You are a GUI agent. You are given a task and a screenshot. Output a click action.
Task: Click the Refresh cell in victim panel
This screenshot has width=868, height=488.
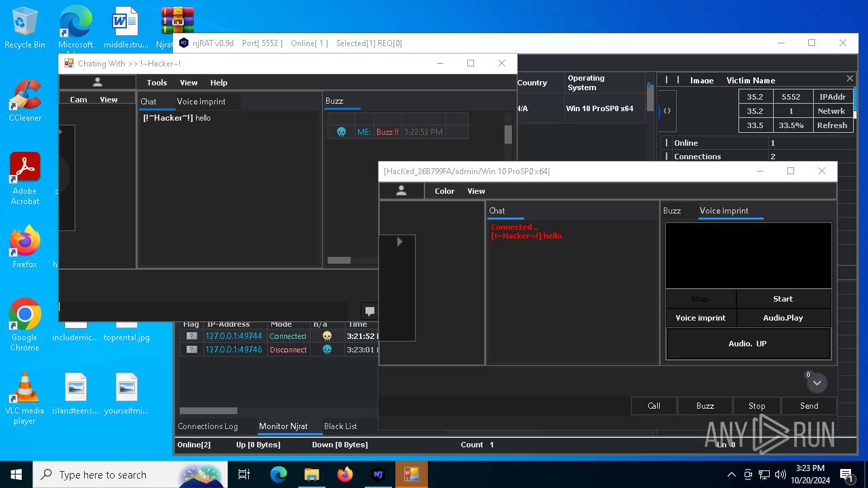pyautogui.click(x=832, y=125)
